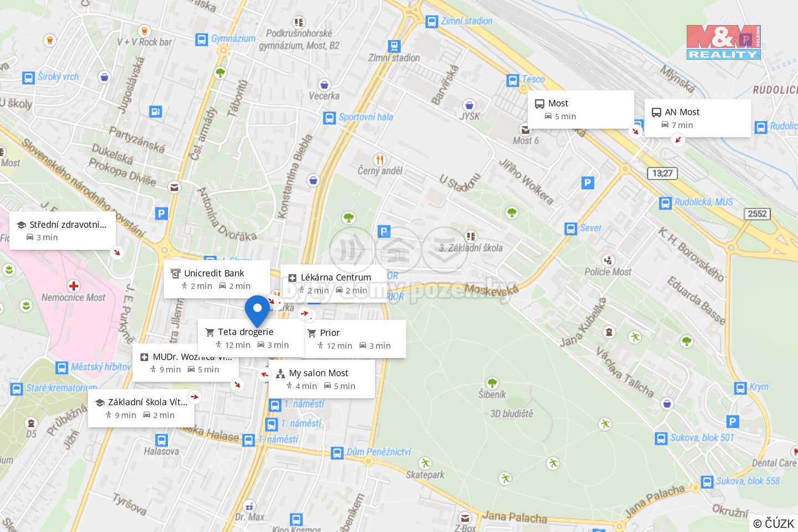
Task: Select the Dům Peněžnictví bus stop icon
Action: coord(337,453)
